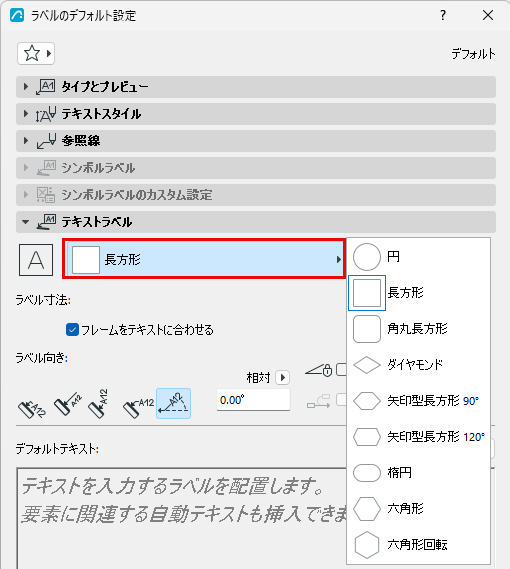Select ダイヤモンド from the shape list

(419, 364)
